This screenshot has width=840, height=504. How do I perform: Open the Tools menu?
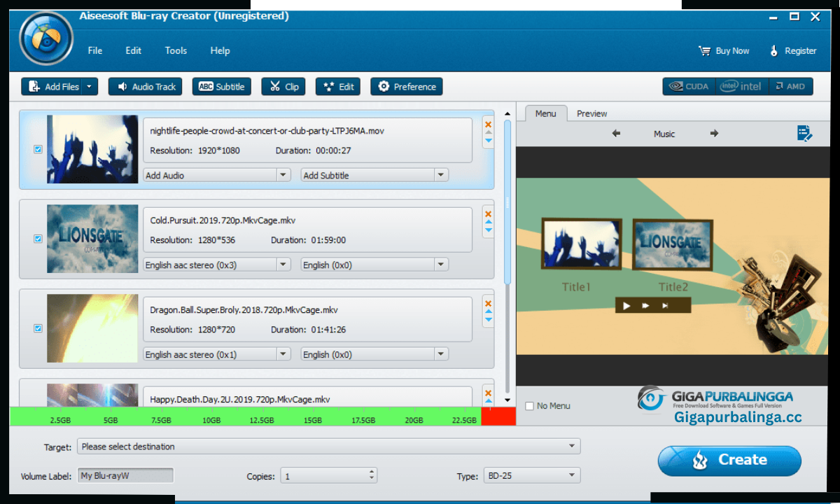click(x=176, y=50)
